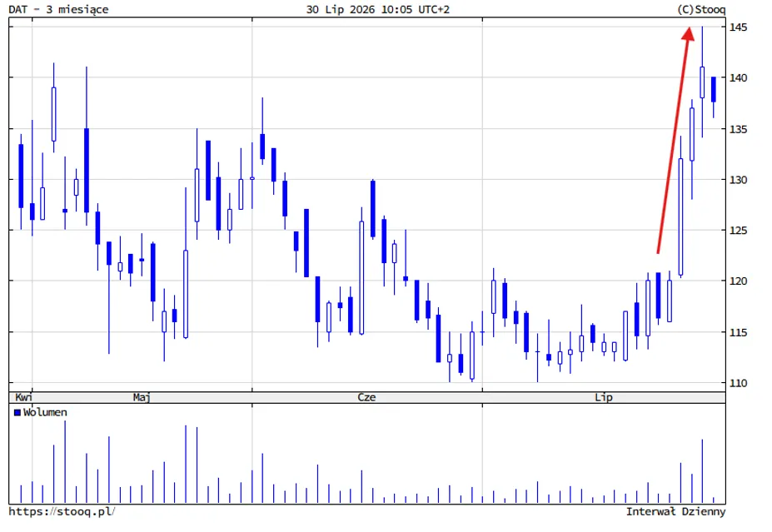This screenshot has height=532, width=772.
Task: Click the 140 price axis label
Action: click(738, 77)
